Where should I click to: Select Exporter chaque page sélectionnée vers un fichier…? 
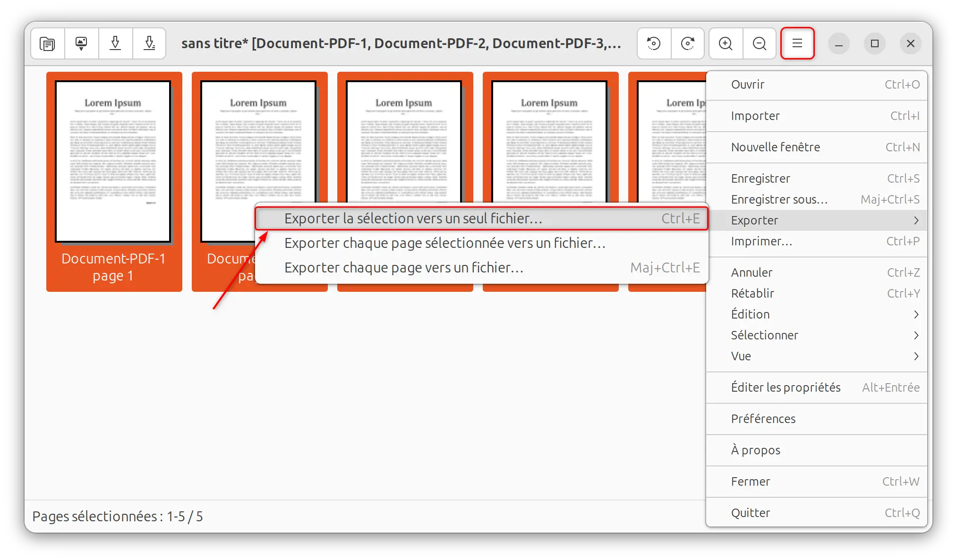point(482,243)
